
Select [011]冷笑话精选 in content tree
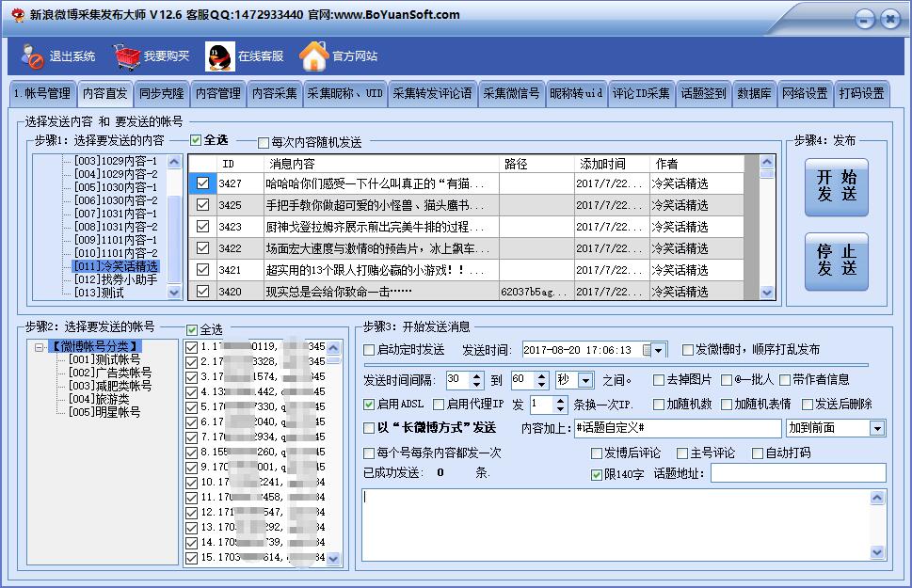[x=116, y=266]
